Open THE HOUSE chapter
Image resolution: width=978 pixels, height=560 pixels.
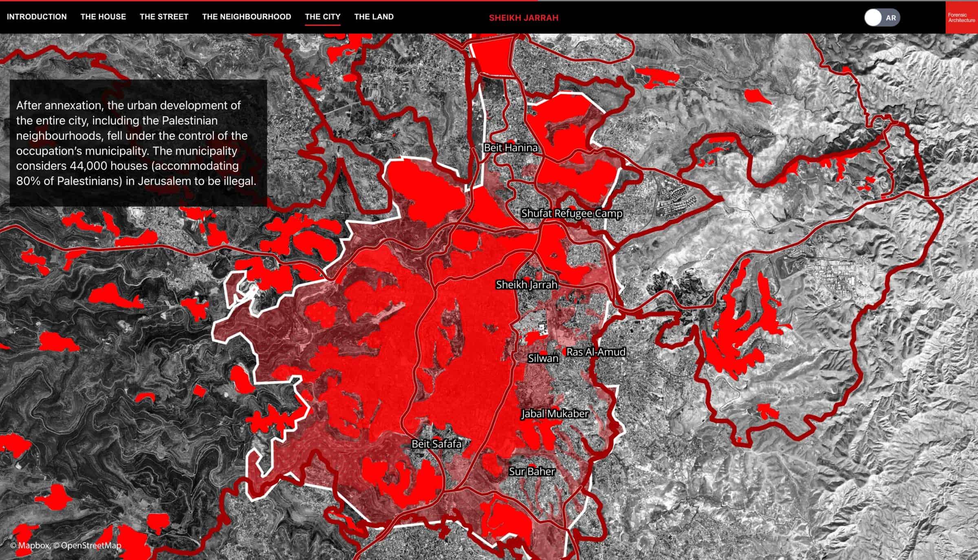[x=104, y=17]
